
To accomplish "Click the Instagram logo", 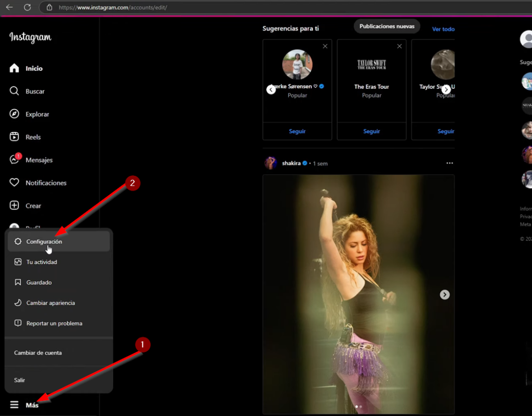I will point(30,37).
